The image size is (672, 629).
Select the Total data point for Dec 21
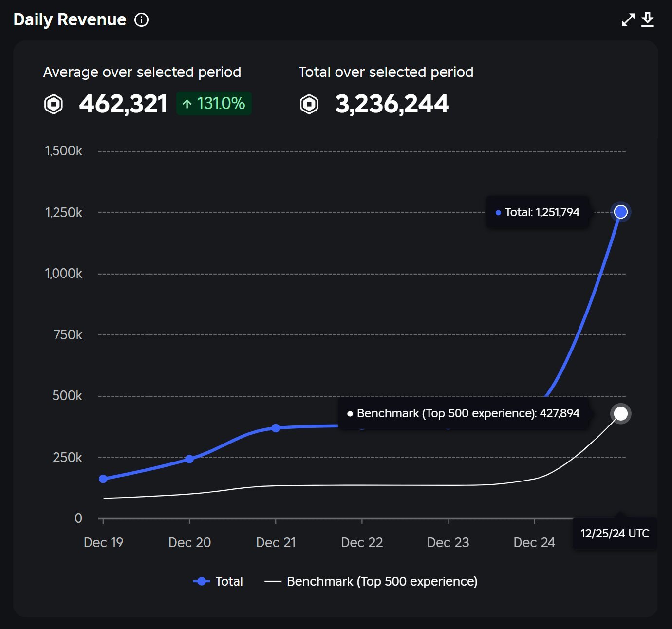pos(276,428)
